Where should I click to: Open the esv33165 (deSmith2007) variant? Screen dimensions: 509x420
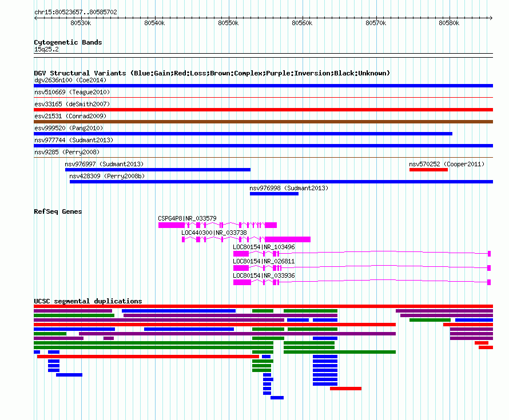(72, 104)
